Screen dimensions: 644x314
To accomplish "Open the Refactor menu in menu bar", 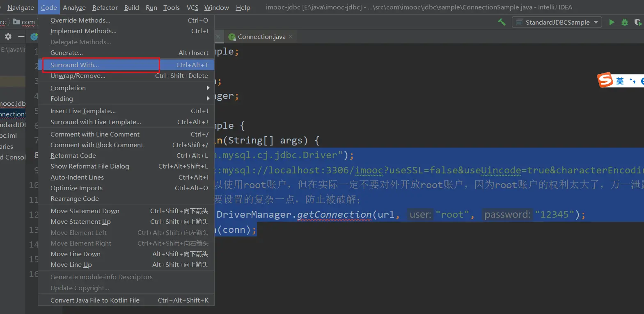I will [x=105, y=7].
